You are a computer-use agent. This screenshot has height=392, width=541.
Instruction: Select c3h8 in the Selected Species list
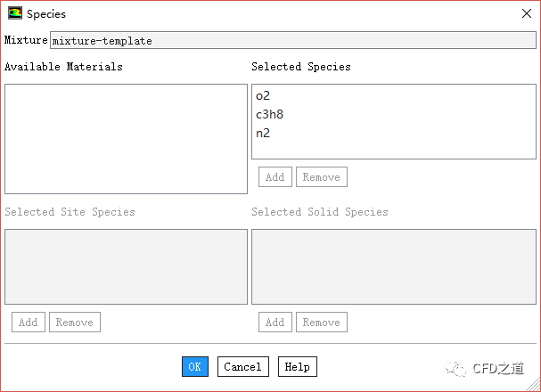pyautogui.click(x=269, y=115)
